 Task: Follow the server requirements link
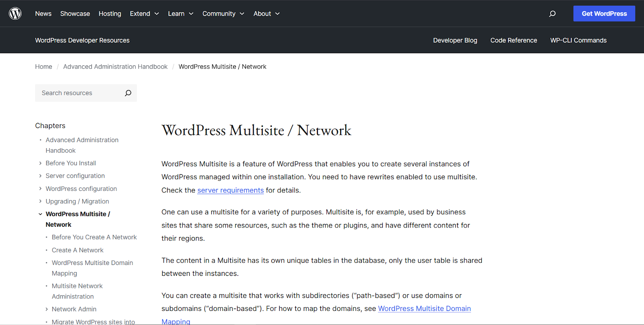[x=231, y=190]
